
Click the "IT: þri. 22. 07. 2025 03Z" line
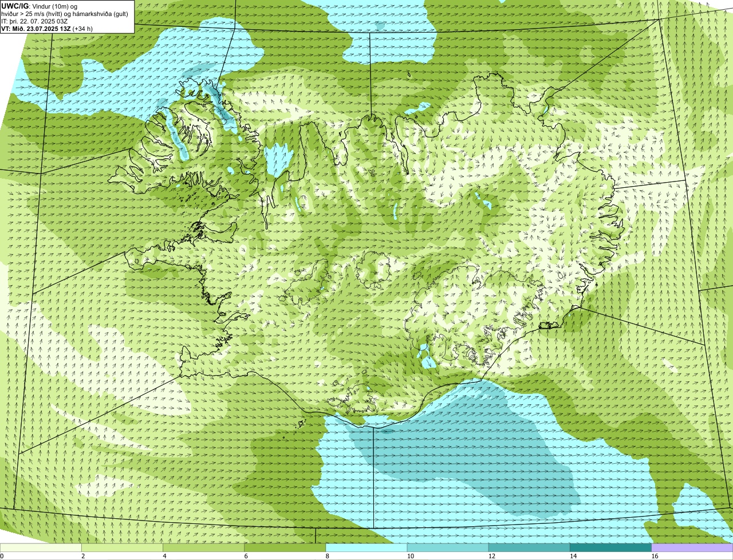point(35,21)
